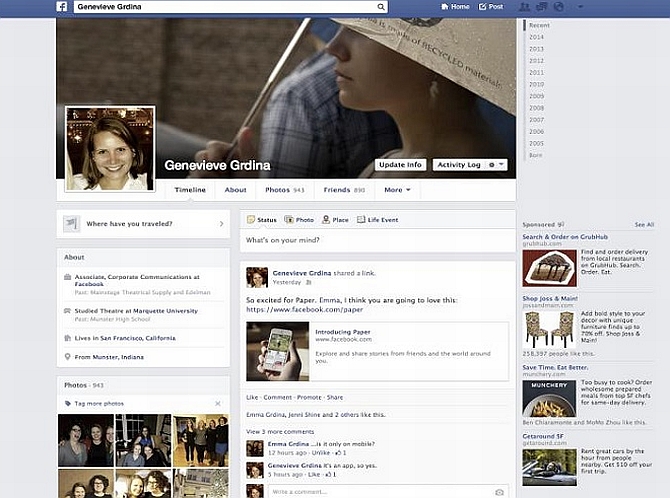Click the GrubHub cake ad image
Screen dimensions: 670x498
click(550, 268)
